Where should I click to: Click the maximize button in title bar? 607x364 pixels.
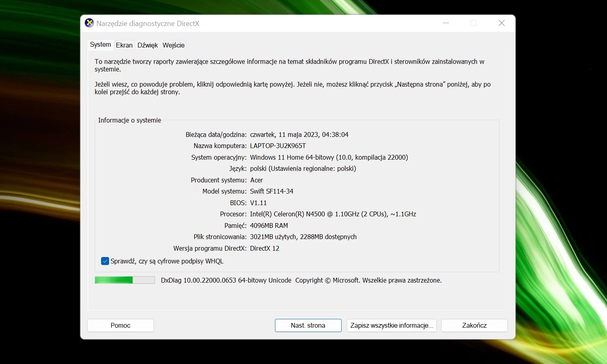[x=474, y=23]
